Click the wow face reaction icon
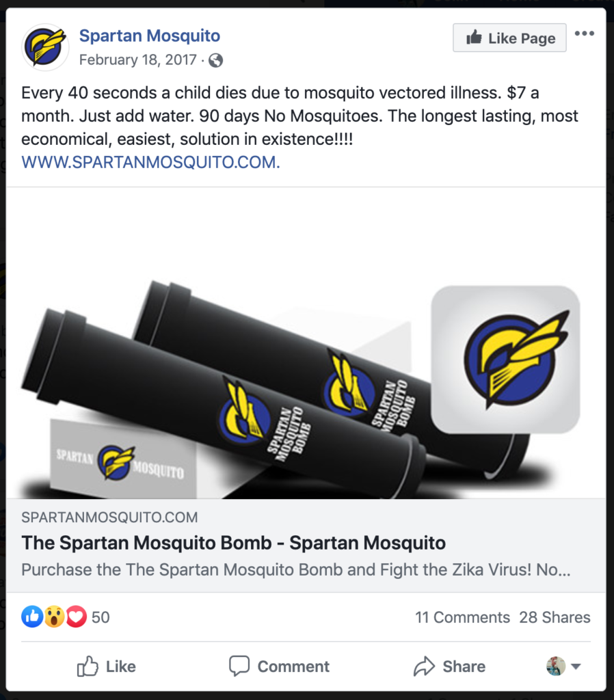The width and height of the screenshot is (614, 700). [55, 617]
